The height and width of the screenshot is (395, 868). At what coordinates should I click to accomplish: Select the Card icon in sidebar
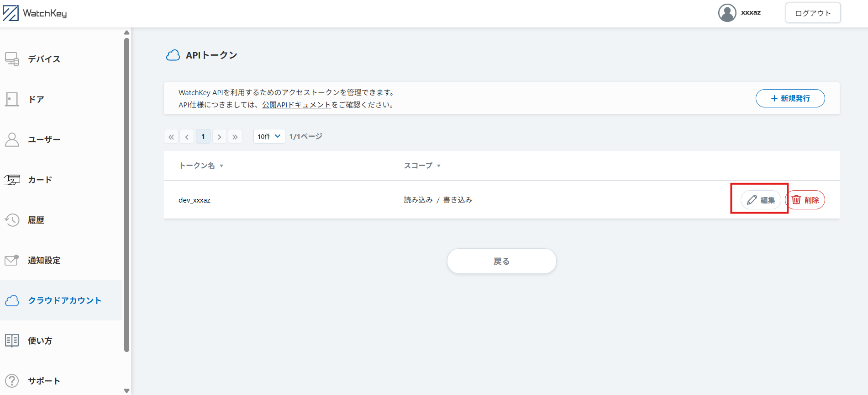pos(12,180)
